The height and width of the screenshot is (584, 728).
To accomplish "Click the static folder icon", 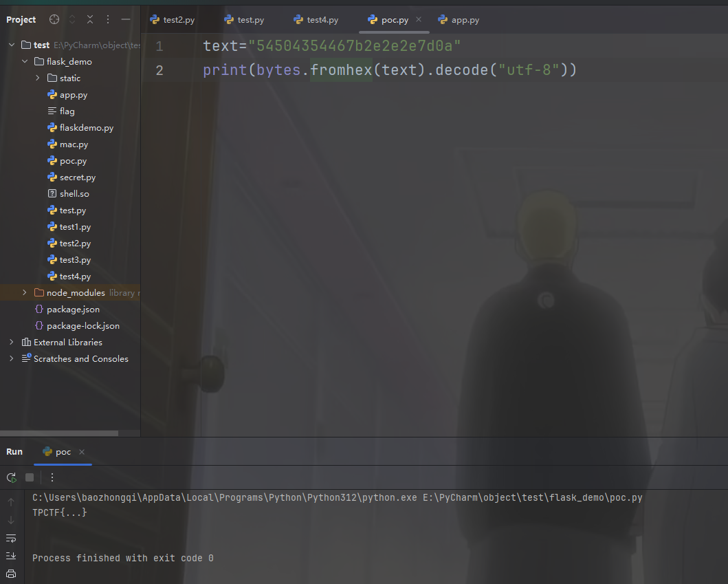I will tap(52, 78).
